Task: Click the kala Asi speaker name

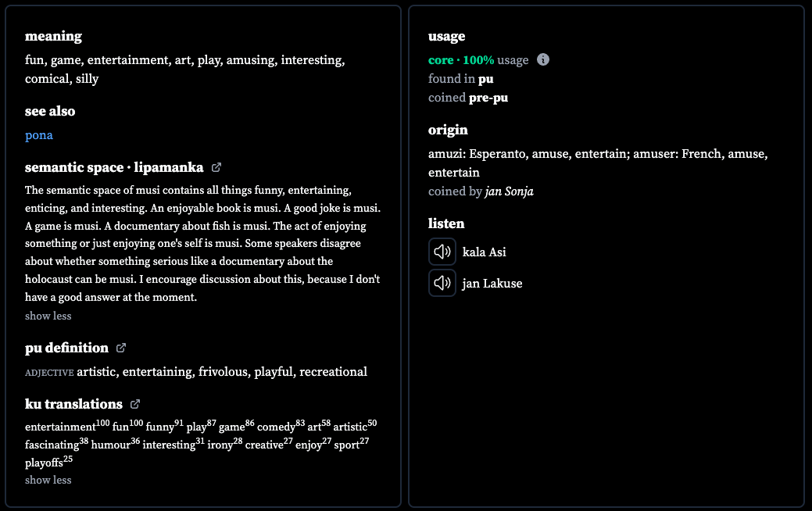Action: click(485, 252)
